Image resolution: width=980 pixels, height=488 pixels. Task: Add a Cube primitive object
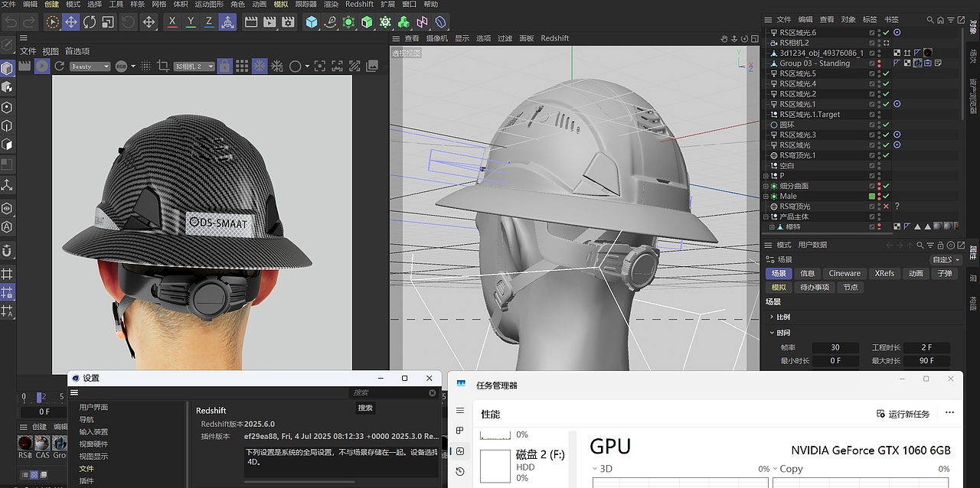(x=312, y=22)
